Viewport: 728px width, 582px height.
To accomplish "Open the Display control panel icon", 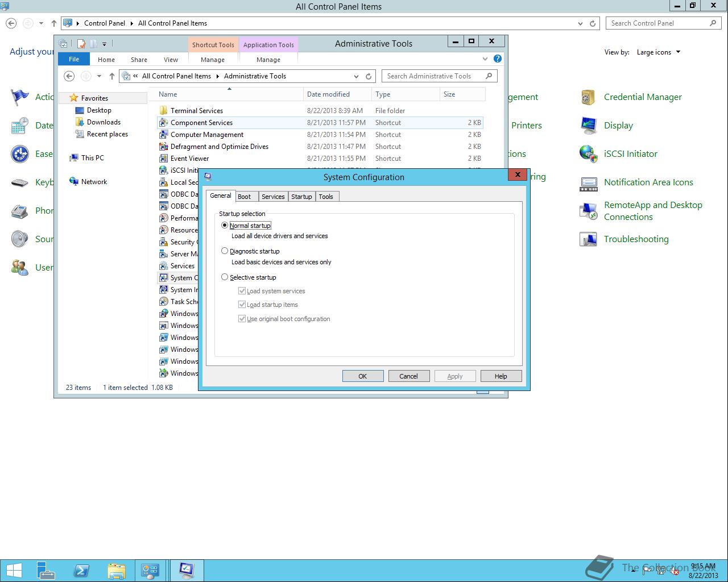I will (x=588, y=126).
